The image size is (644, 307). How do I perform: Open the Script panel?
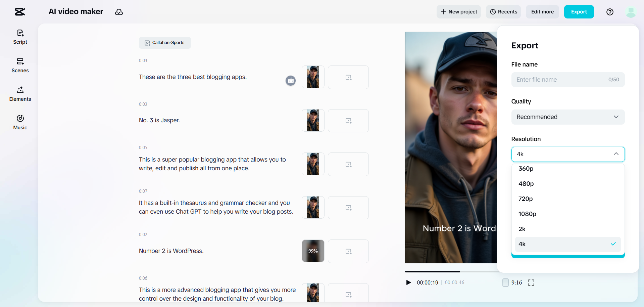20,37
